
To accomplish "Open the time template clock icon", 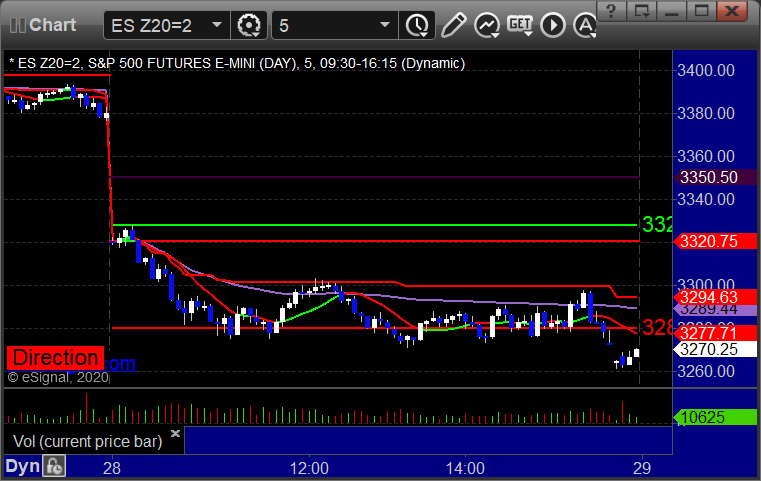I will click(417, 25).
